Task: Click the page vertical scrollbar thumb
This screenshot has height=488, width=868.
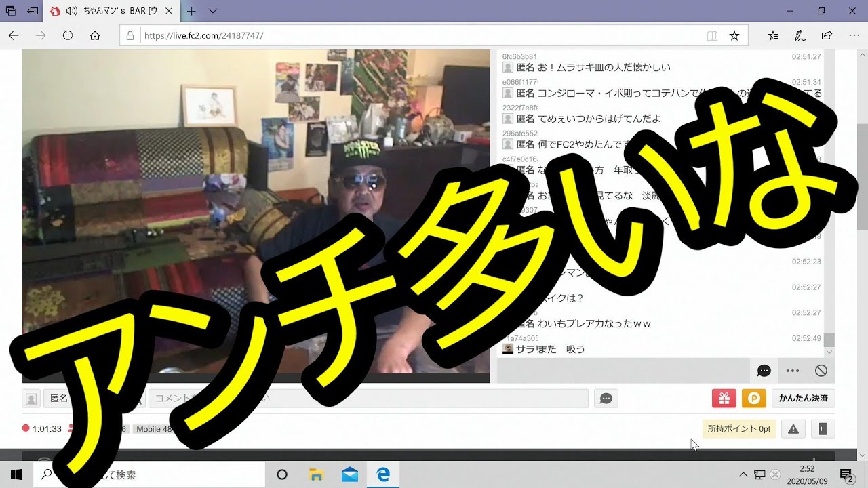Action: 862,176
